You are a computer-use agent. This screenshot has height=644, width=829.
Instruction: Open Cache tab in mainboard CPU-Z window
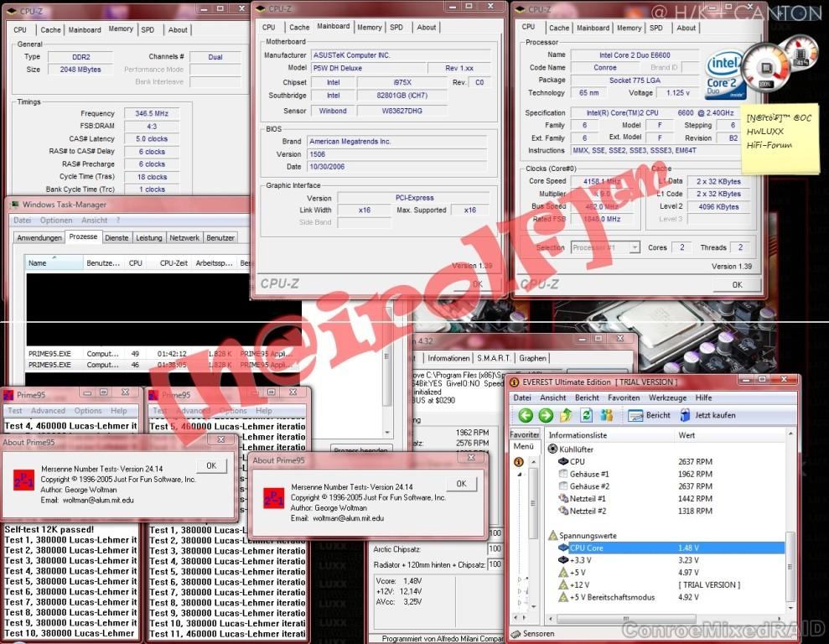coord(299,28)
